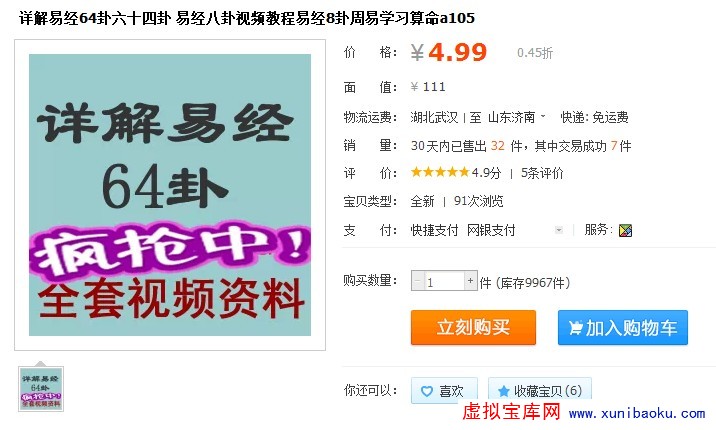Click the 网银支付 payment option
The image size is (716, 430).
point(491,230)
